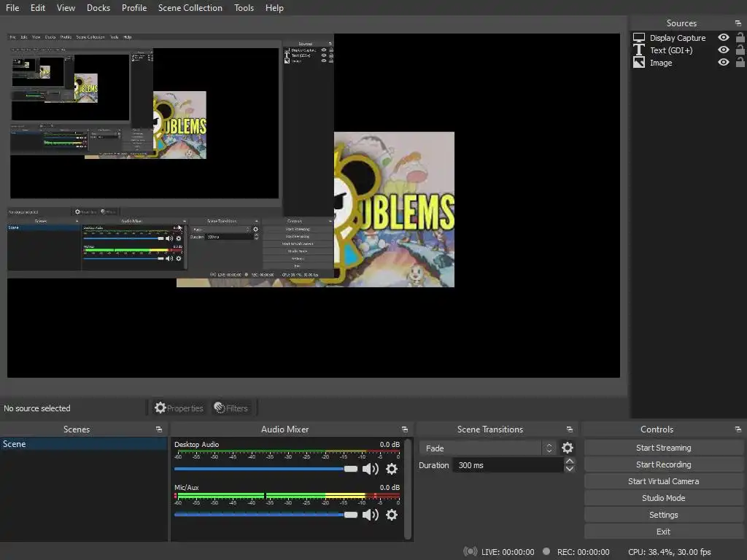Toggle visibility eye for Text (GDI+)
Viewport: 747px width, 560px height.
(723, 50)
